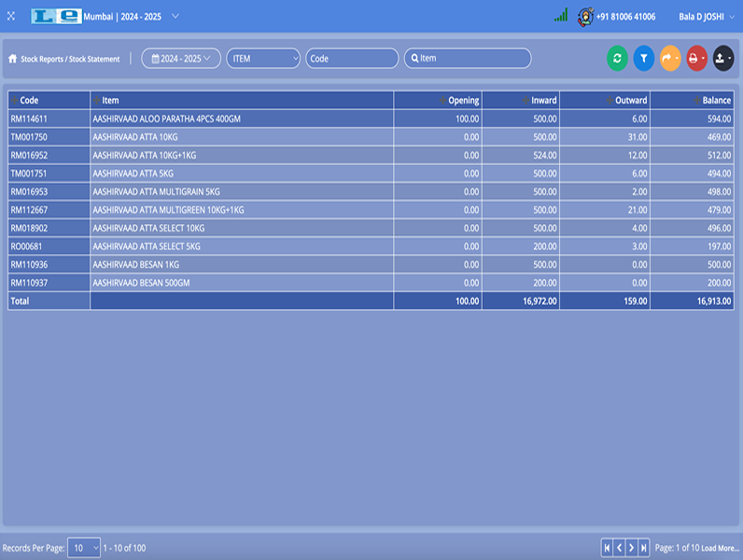Click the blue filter funnel button
The width and height of the screenshot is (743, 560).
643,58
